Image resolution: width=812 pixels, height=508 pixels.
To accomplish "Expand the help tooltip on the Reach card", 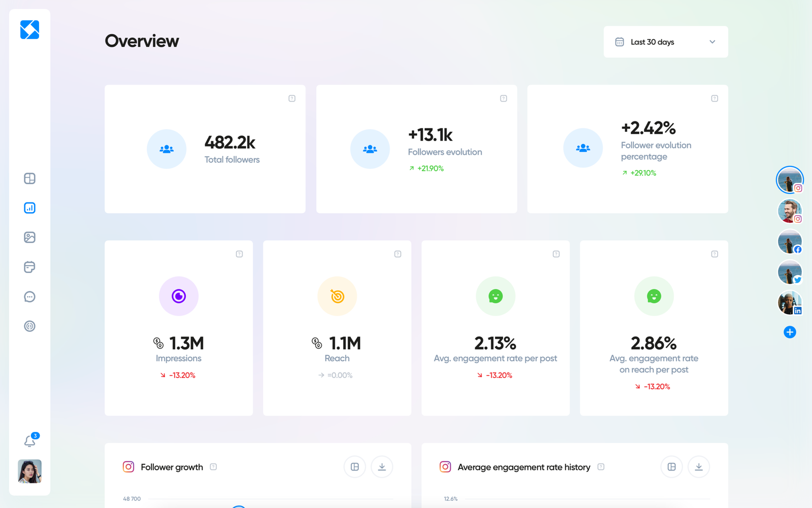I will [398, 253].
